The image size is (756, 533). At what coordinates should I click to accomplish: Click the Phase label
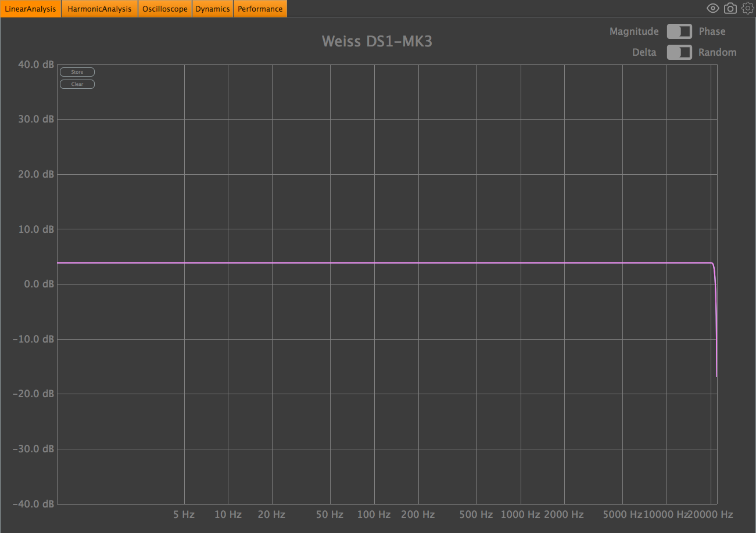point(712,31)
